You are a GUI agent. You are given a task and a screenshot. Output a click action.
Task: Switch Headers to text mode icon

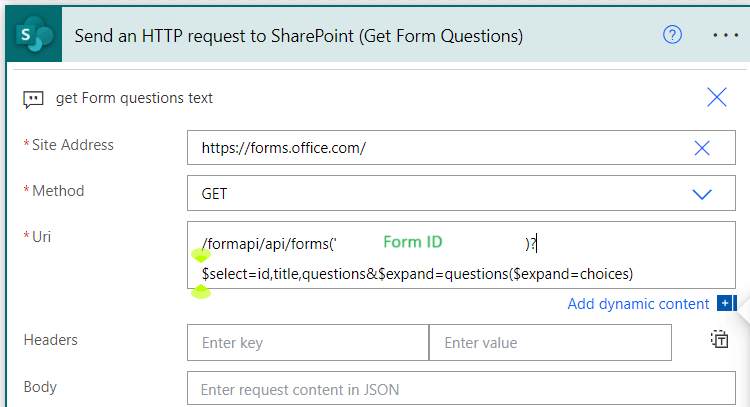click(x=719, y=340)
